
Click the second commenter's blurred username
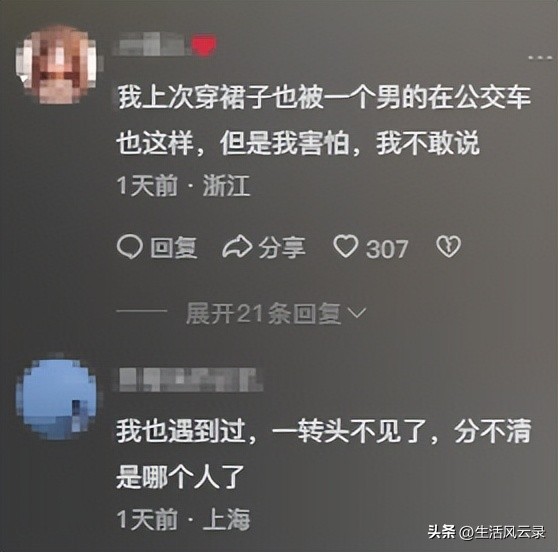[x=190, y=380]
